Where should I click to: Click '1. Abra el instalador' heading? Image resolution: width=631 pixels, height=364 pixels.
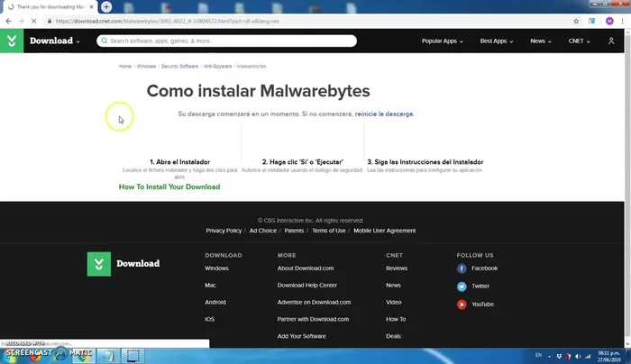pyautogui.click(x=179, y=162)
